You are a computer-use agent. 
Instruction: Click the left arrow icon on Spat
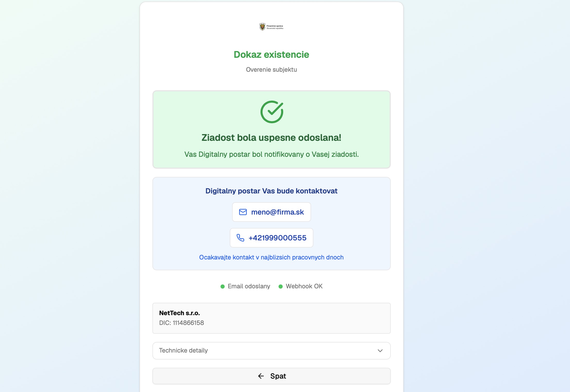tap(261, 376)
